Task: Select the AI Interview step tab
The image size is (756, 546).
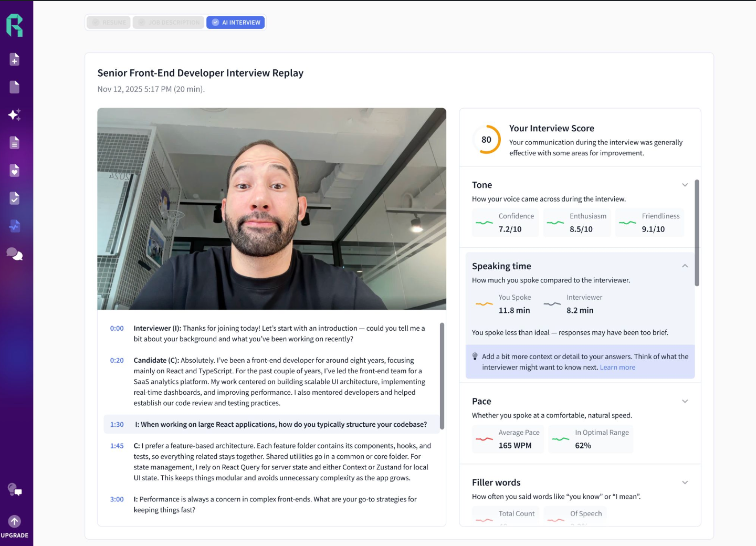Action: point(236,23)
